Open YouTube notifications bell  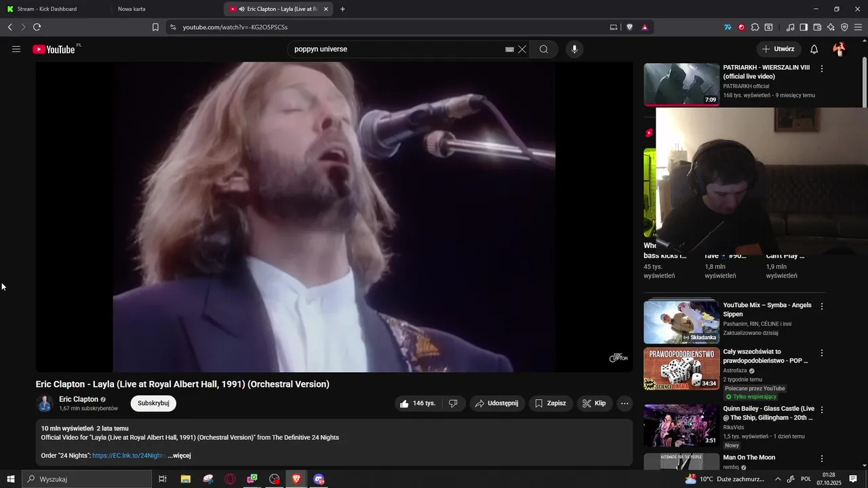point(814,49)
